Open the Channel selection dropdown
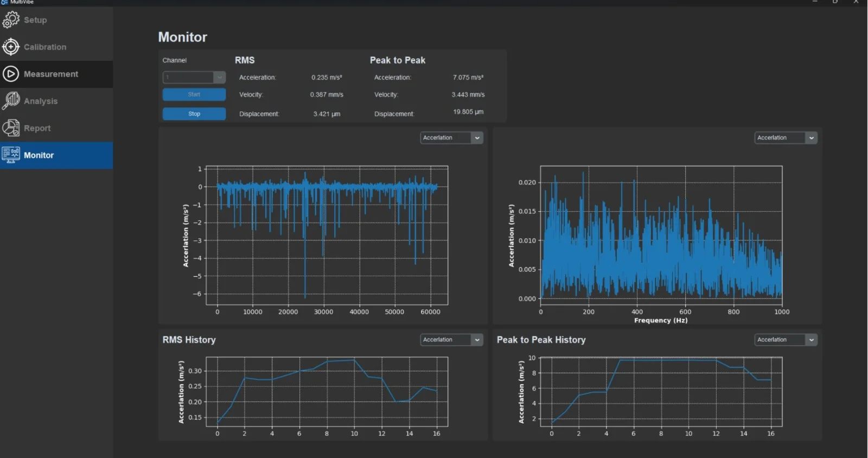The width and height of the screenshot is (868, 458). 194,77
